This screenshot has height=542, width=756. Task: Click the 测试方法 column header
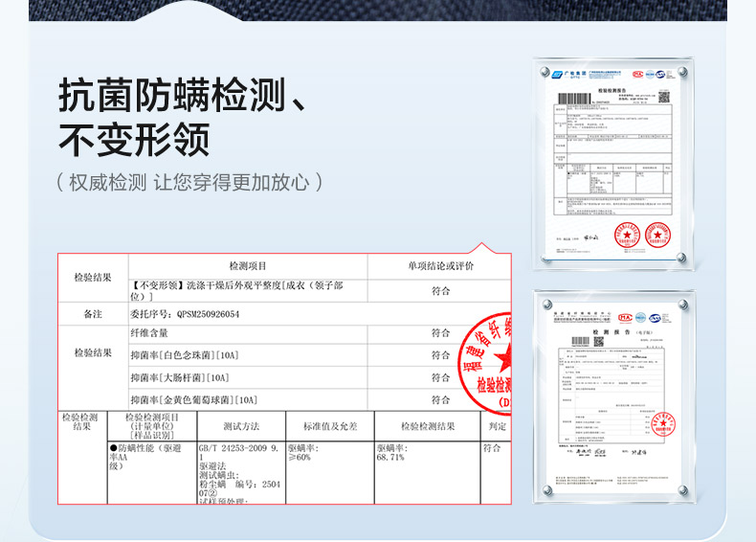tap(241, 425)
